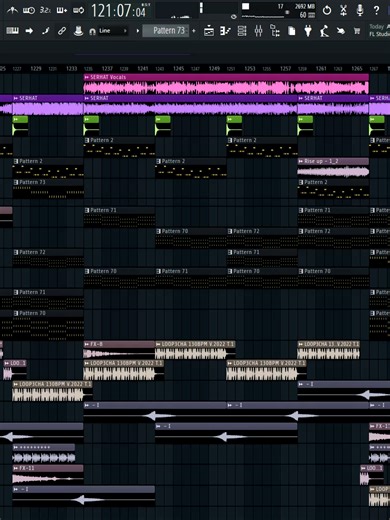Open the Pattern 73 selector
Screen dimensions: 390x520
tap(166, 31)
